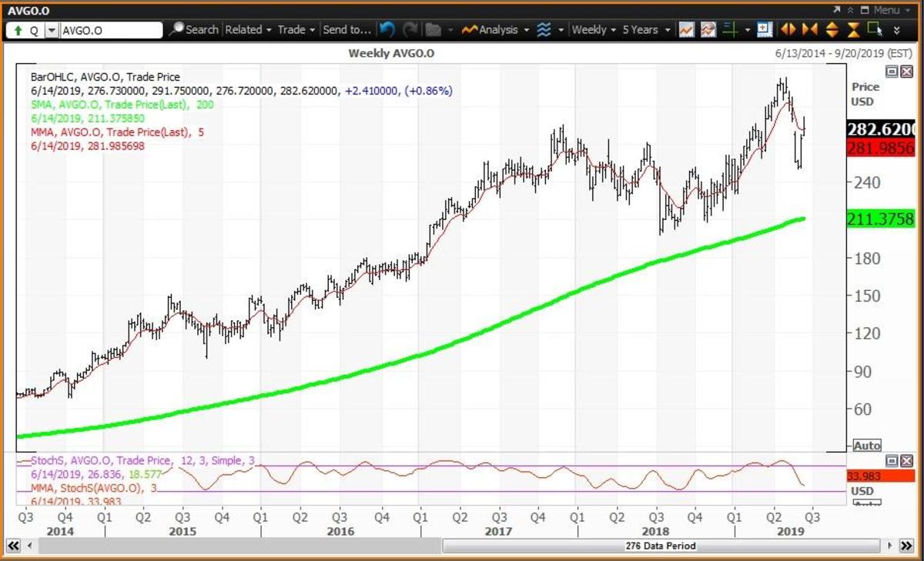
Task: Click the blue Undo arrow icon
Action: coord(387,30)
